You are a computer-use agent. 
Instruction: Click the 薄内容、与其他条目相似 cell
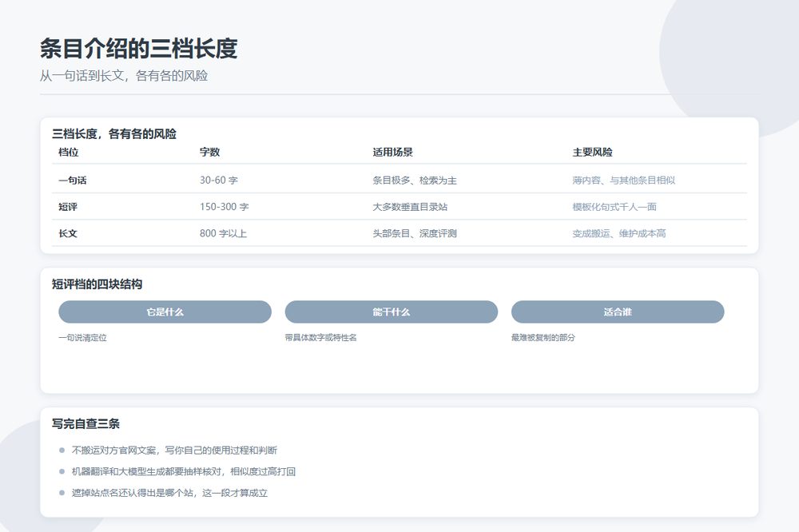click(624, 180)
